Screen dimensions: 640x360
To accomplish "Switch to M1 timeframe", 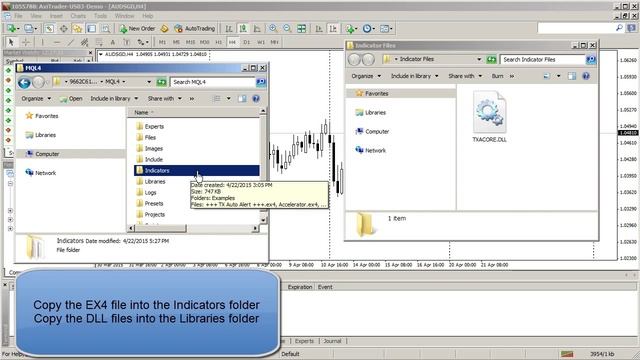I will [162, 42].
